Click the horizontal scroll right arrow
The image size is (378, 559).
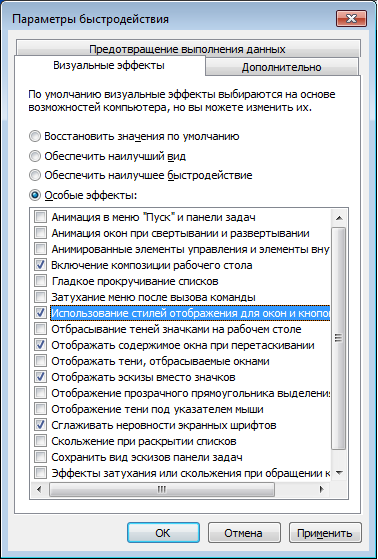pyautogui.click(x=322, y=489)
